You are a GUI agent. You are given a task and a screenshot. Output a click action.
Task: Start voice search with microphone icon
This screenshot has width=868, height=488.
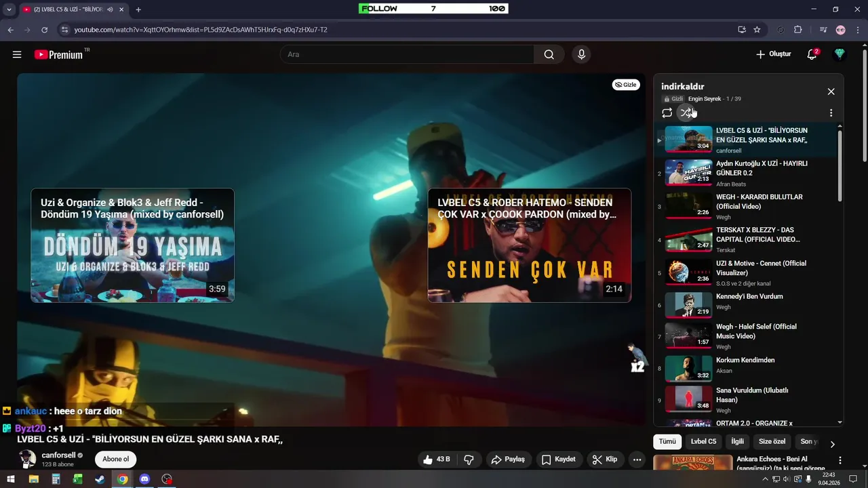581,54
